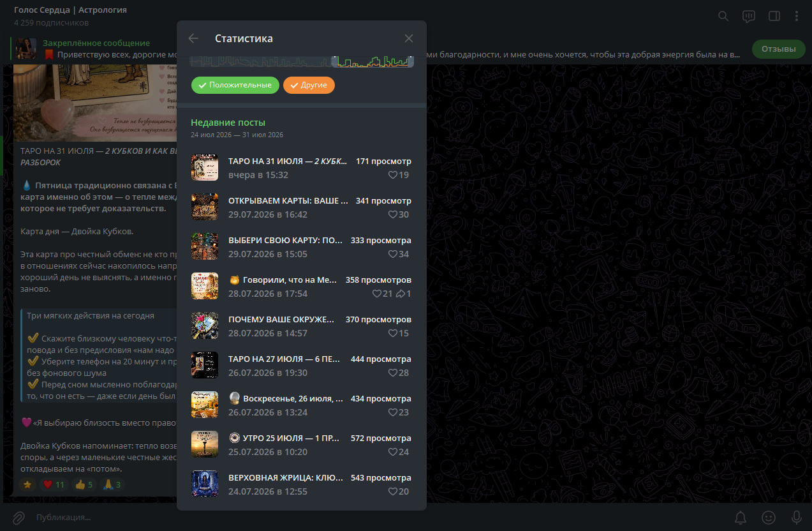Click 572 просмотра view count
The height and width of the screenshot is (531, 812).
pyautogui.click(x=381, y=438)
